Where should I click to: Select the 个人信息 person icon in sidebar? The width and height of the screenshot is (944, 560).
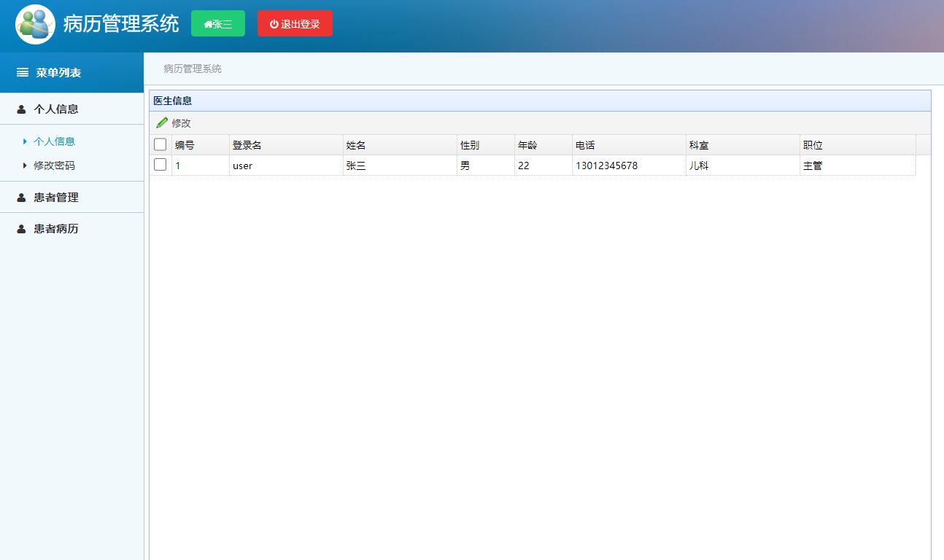(x=20, y=109)
